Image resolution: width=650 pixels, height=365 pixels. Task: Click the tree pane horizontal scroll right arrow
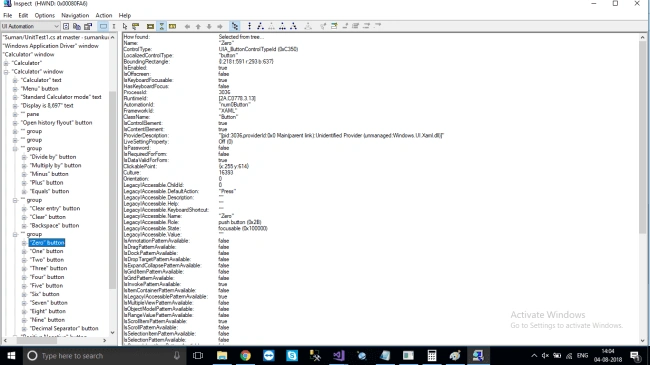(x=104, y=341)
